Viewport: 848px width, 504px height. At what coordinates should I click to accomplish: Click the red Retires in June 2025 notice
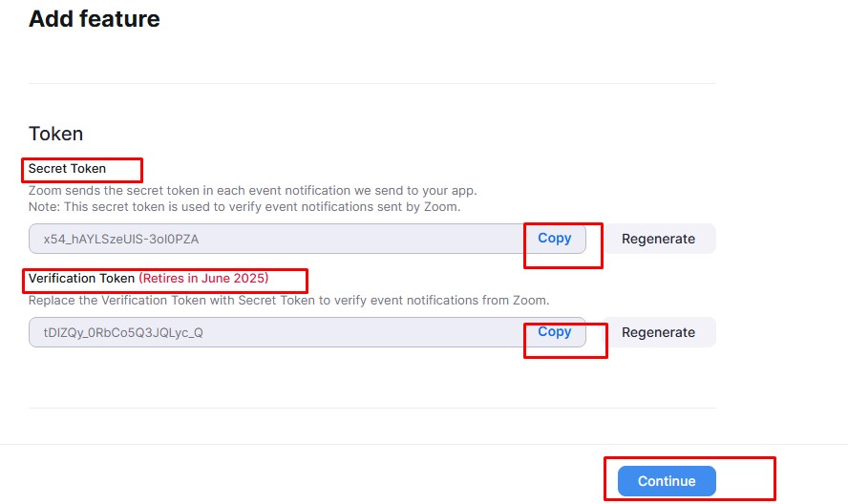[204, 279]
